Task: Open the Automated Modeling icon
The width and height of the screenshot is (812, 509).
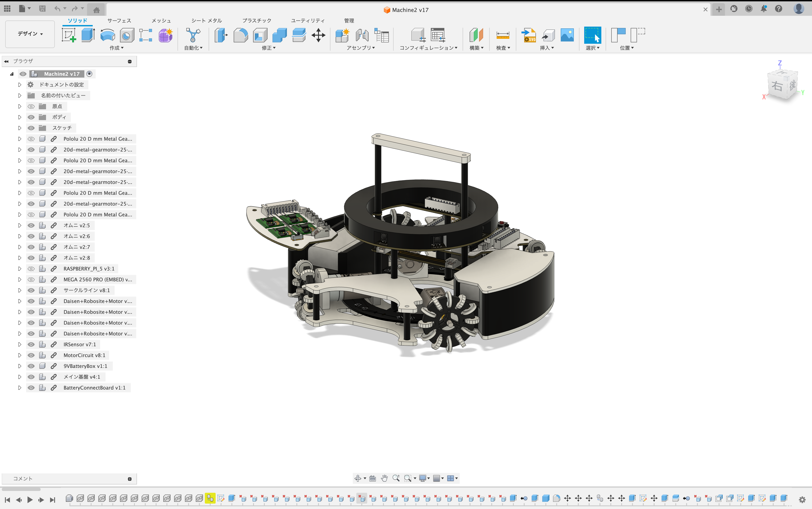Action: (x=193, y=35)
